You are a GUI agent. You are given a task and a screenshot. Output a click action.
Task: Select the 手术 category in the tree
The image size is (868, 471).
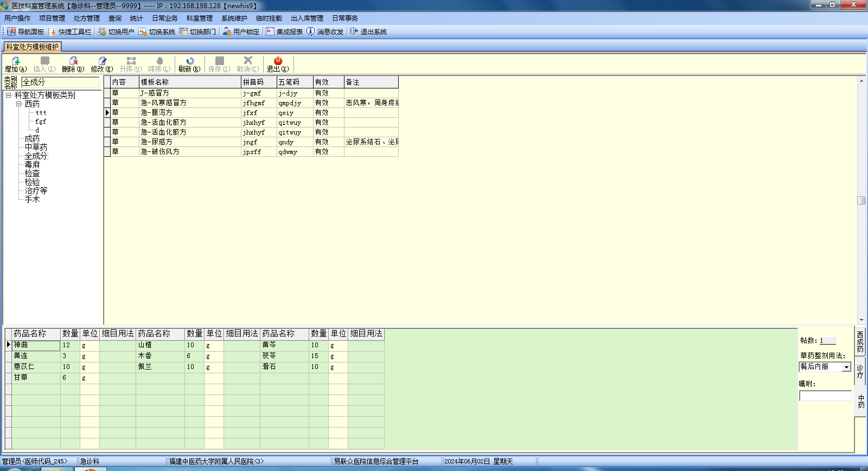coord(32,200)
